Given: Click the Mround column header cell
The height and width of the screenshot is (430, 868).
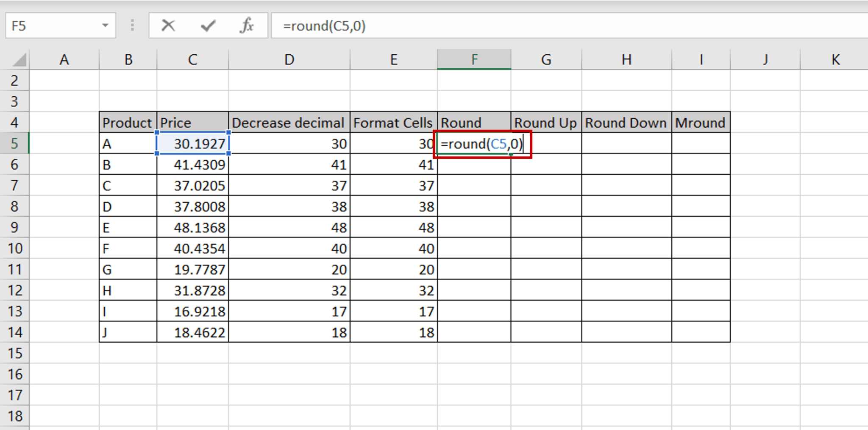Looking at the screenshot, I should [x=700, y=123].
